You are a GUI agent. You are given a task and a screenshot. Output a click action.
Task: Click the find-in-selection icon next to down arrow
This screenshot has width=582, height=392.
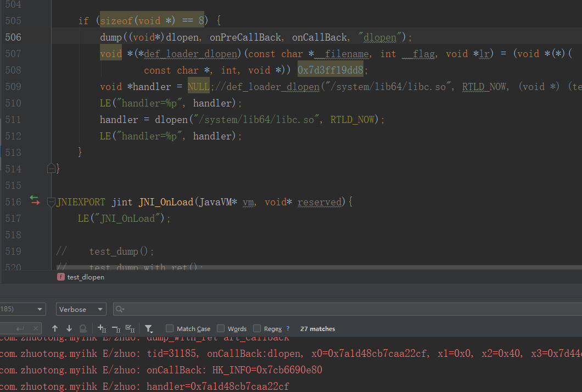coord(83,328)
